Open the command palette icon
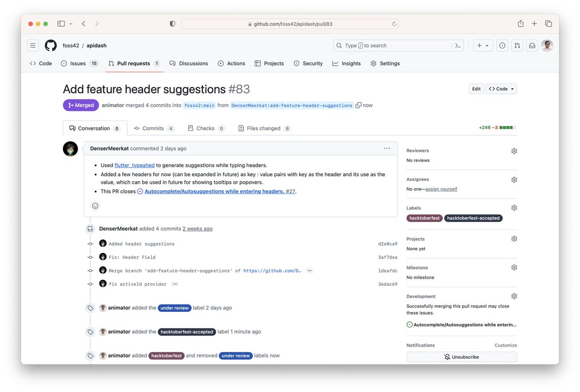The image size is (580, 392). (x=457, y=45)
